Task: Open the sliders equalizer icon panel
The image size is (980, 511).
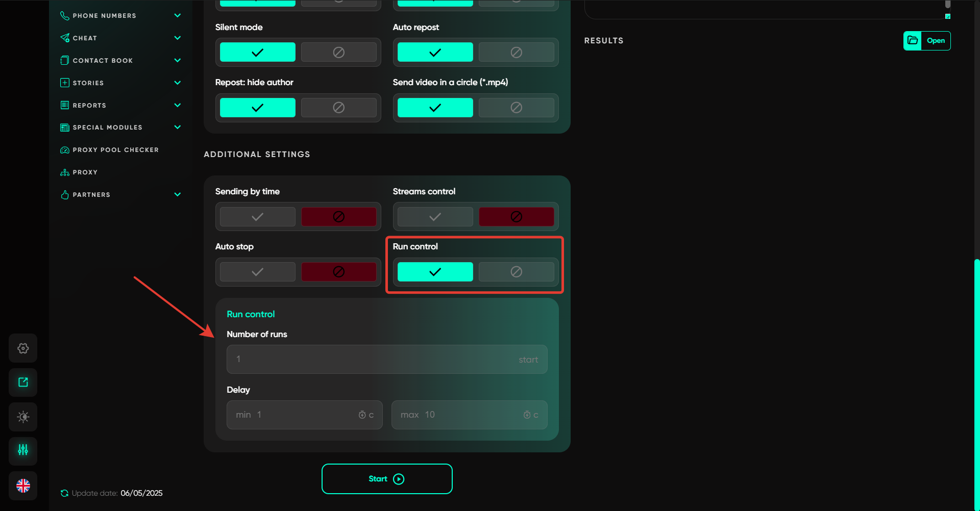Action: pos(23,451)
